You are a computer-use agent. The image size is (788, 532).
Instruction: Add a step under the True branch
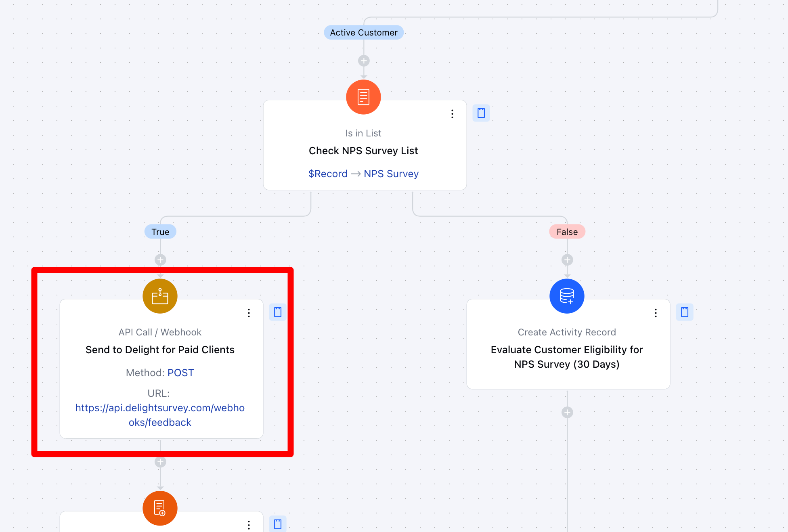(160, 260)
